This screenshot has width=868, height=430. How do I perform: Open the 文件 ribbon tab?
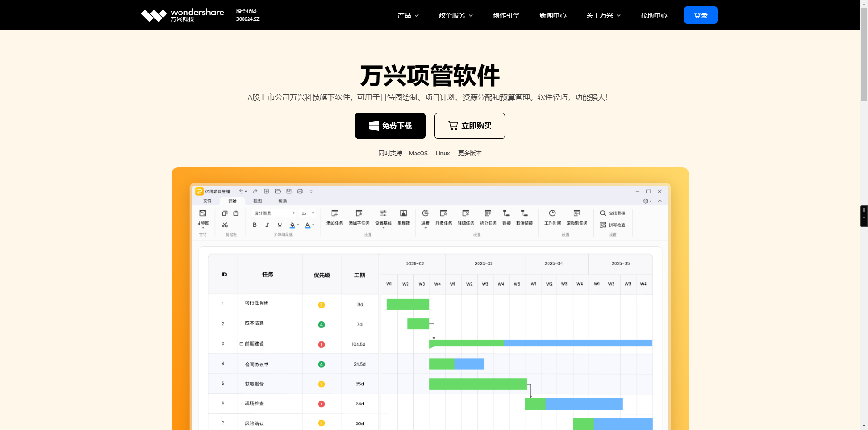click(x=207, y=201)
